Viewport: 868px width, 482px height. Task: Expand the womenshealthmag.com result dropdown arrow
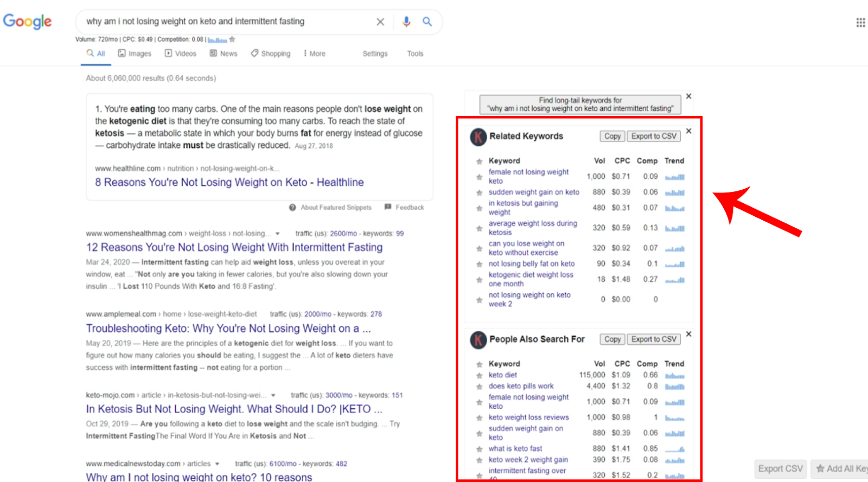coord(277,234)
